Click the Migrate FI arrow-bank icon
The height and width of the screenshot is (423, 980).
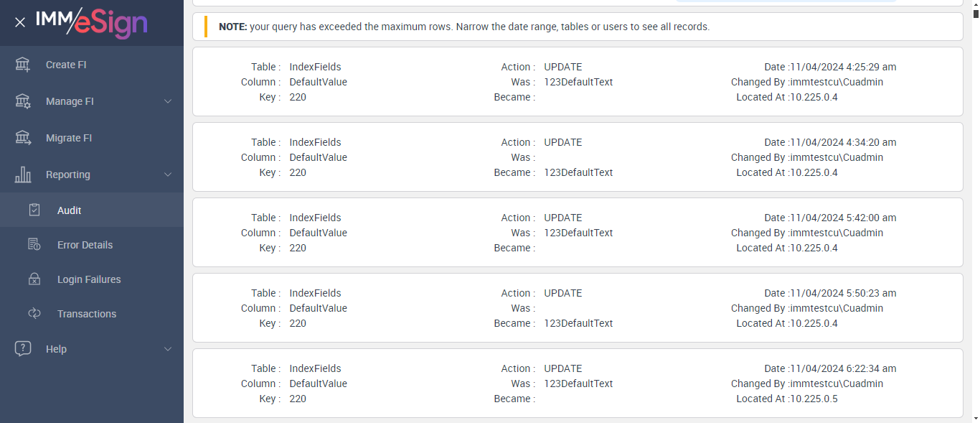(x=23, y=138)
